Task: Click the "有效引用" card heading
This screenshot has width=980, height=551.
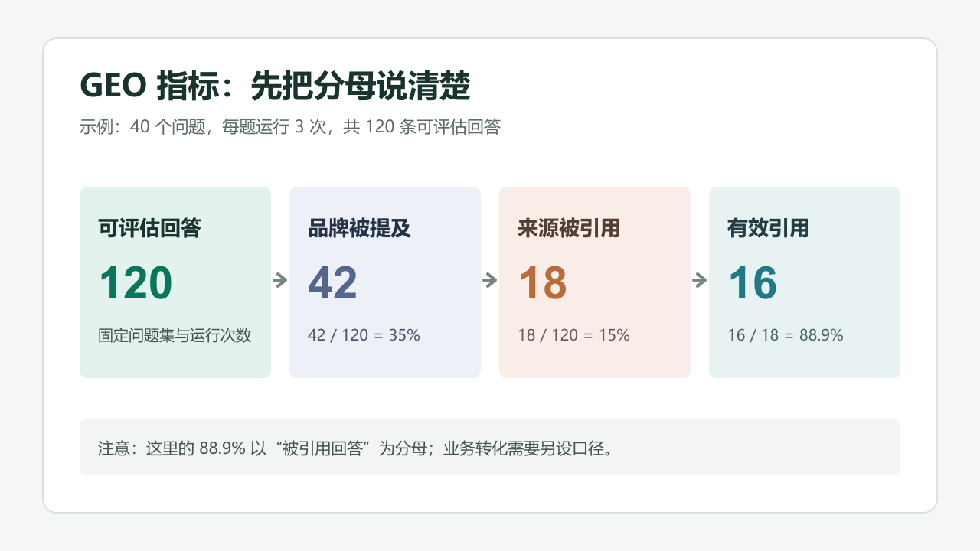Action: pos(768,228)
